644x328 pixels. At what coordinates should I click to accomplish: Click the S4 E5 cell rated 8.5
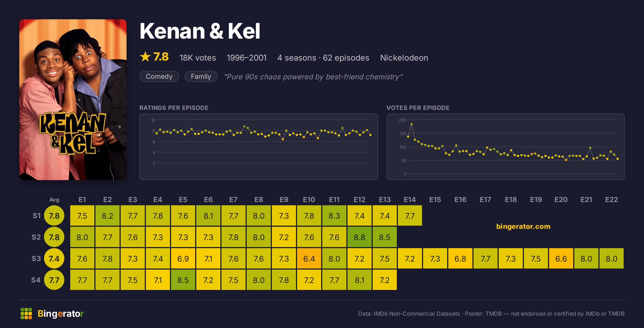183,280
